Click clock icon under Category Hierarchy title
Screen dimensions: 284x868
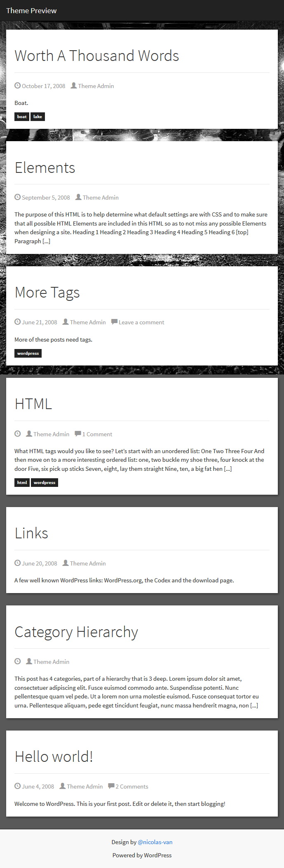(17, 661)
